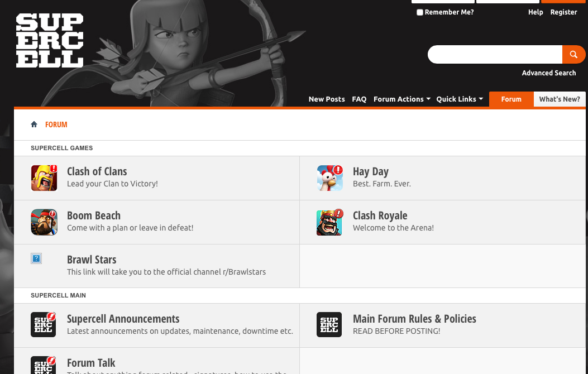
Task: Go to the home icon in the breadcrumb
Action: tap(34, 124)
